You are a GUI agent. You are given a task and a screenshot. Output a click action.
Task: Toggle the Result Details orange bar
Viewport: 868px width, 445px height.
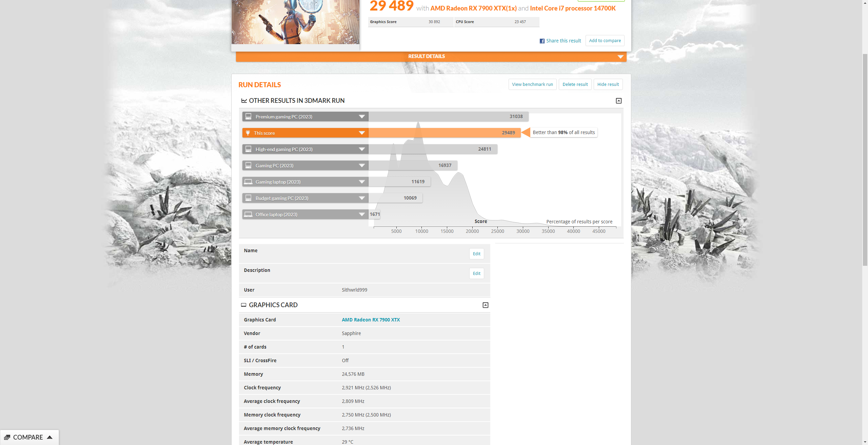(x=431, y=56)
